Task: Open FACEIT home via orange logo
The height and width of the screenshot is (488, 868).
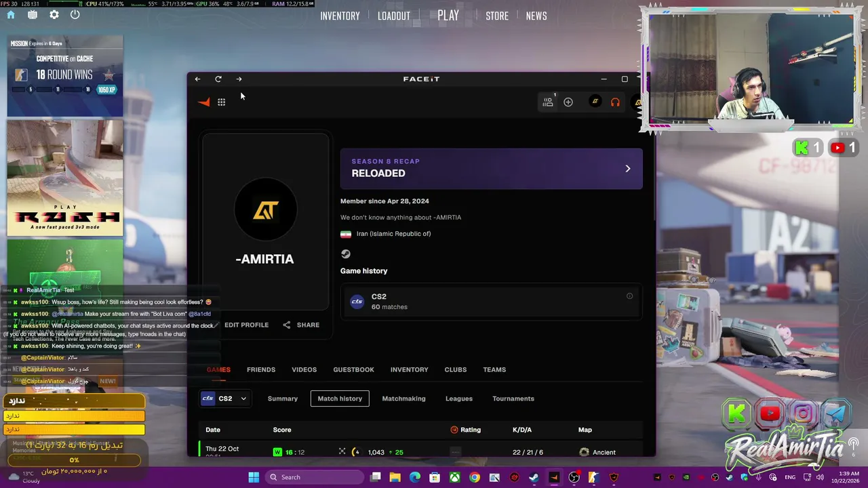Action: [x=204, y=102]
